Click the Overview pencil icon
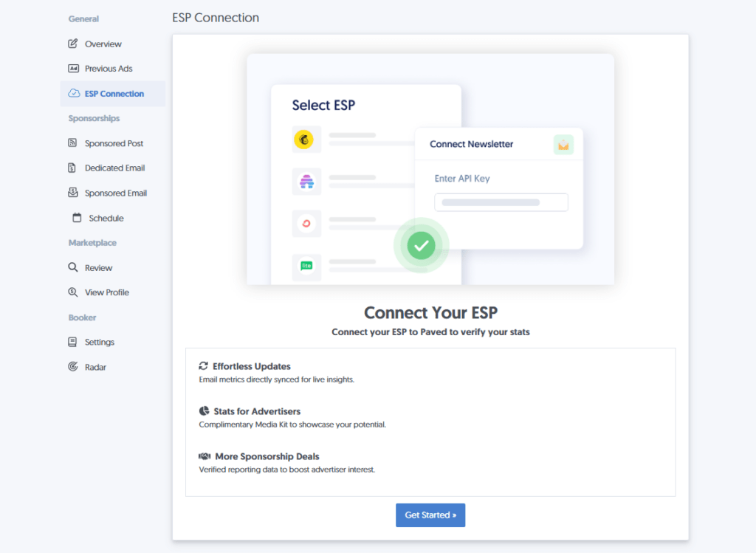 coord(72,44)
